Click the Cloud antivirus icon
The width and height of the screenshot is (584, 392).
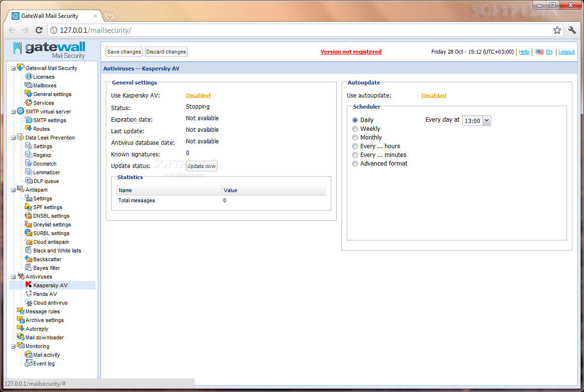pos(28,303)
